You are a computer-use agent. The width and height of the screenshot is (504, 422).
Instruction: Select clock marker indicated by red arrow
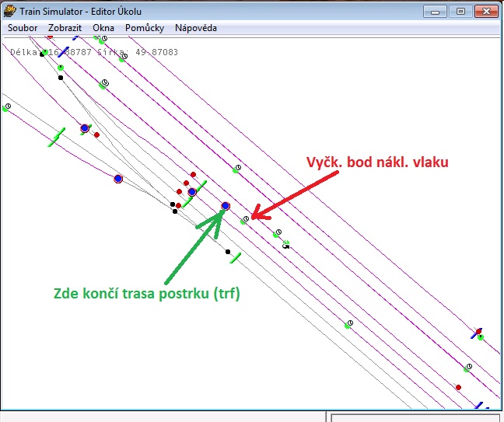246,219
